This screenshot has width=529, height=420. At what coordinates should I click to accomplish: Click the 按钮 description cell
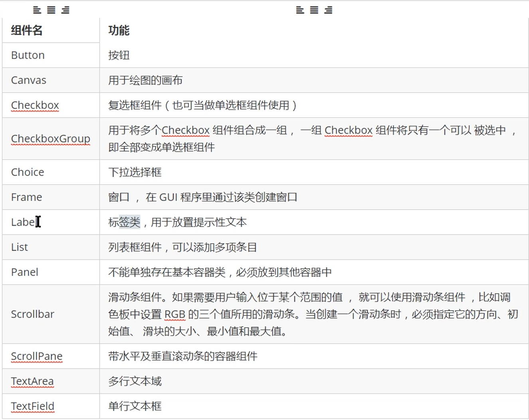314,55
